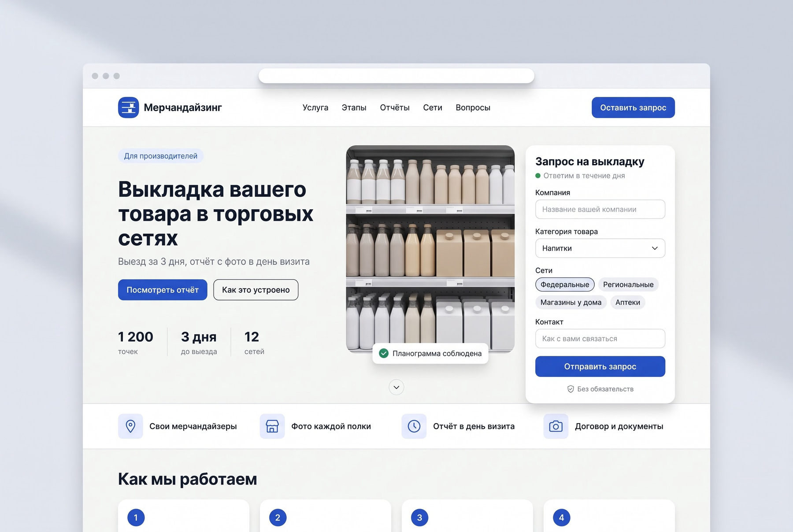Click the Как это устроено button

[256, 290]
